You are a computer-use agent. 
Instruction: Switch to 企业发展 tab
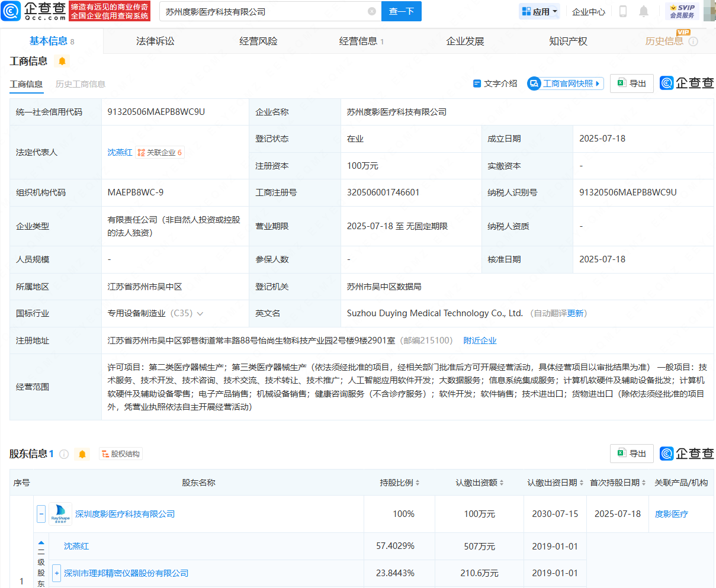(x=465, y=41)
